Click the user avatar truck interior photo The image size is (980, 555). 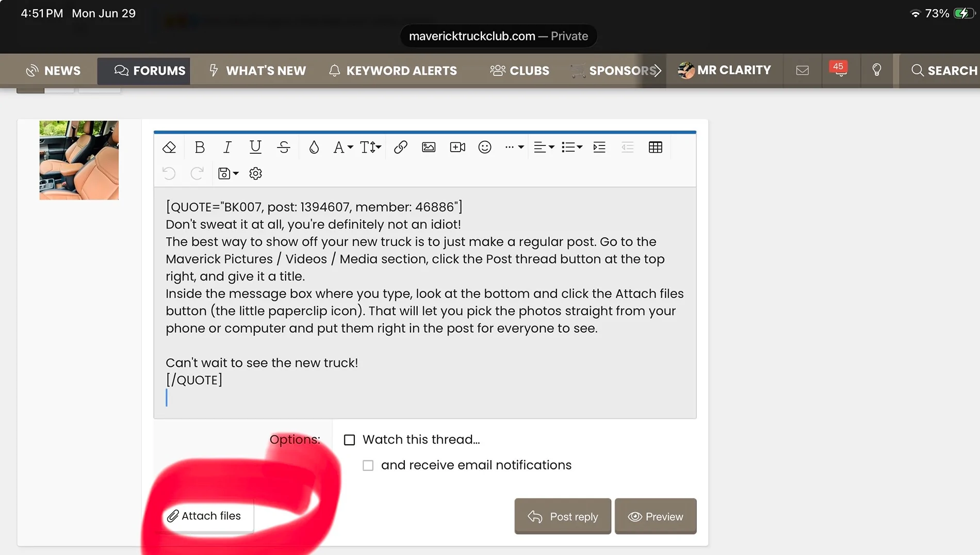(79, 160)
